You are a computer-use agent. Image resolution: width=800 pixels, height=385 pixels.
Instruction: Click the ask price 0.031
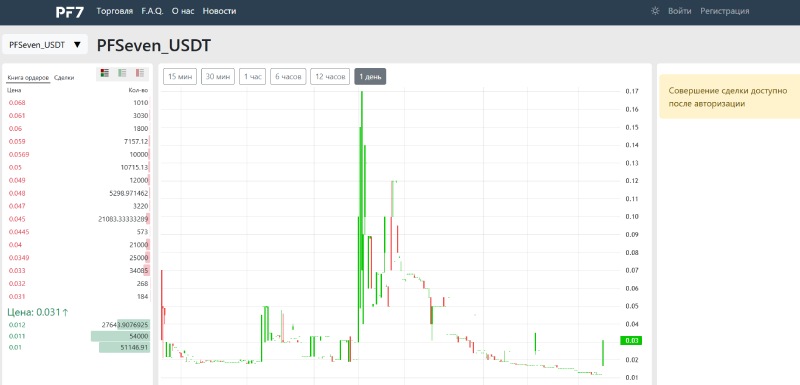coord(17,296)
